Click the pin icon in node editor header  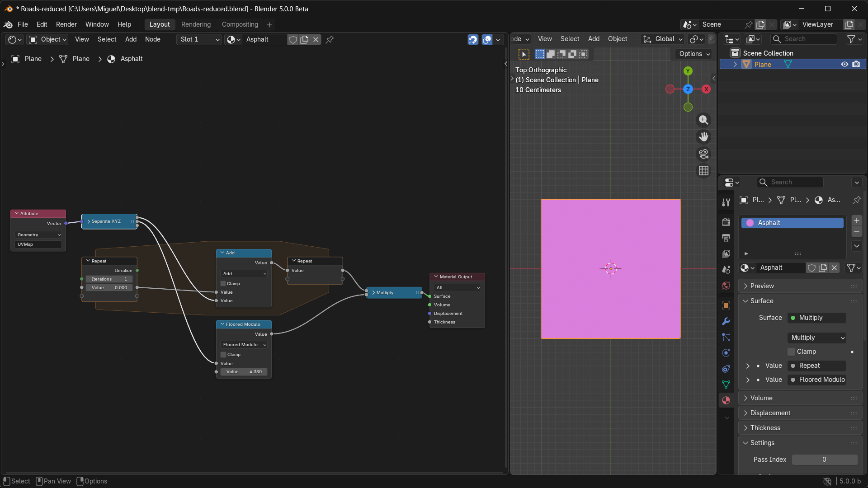330,39
